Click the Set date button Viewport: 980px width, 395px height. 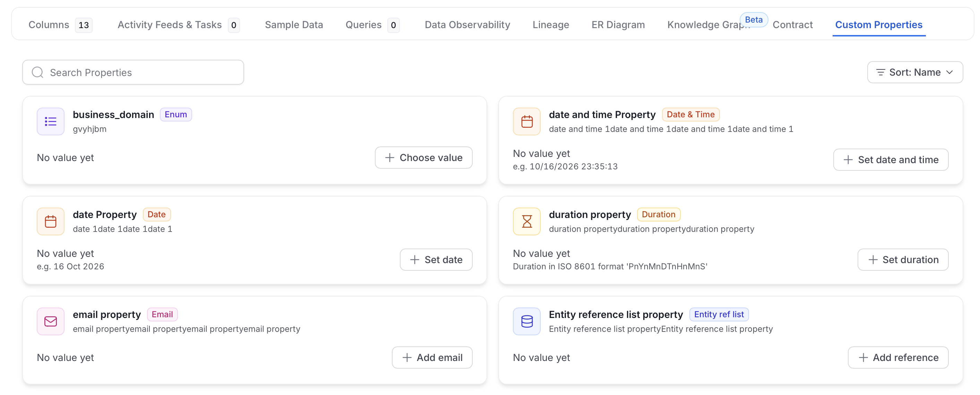[x=436, y=260]
